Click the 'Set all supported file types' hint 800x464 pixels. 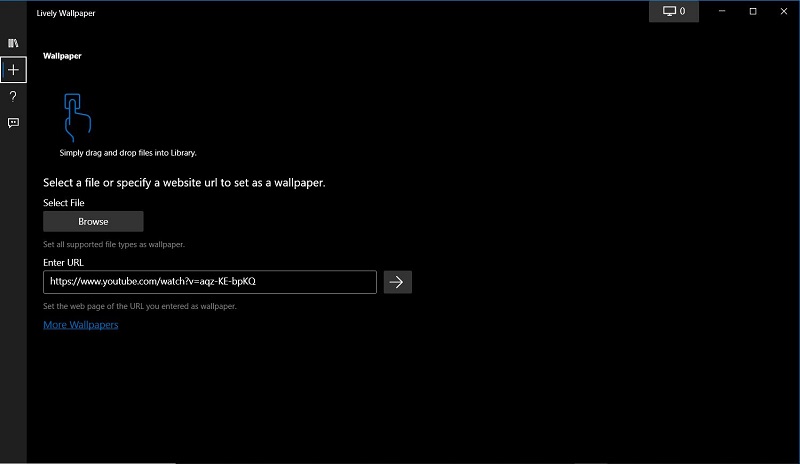point(113,244)
